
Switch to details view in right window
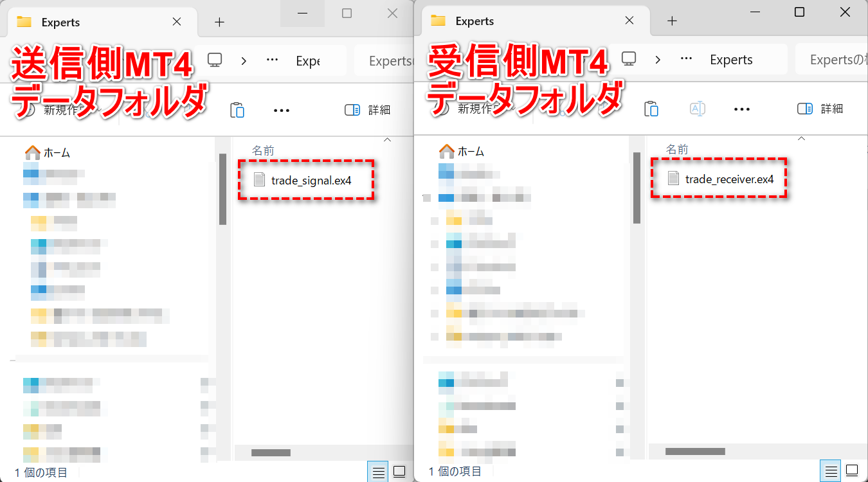coord(831,471)
